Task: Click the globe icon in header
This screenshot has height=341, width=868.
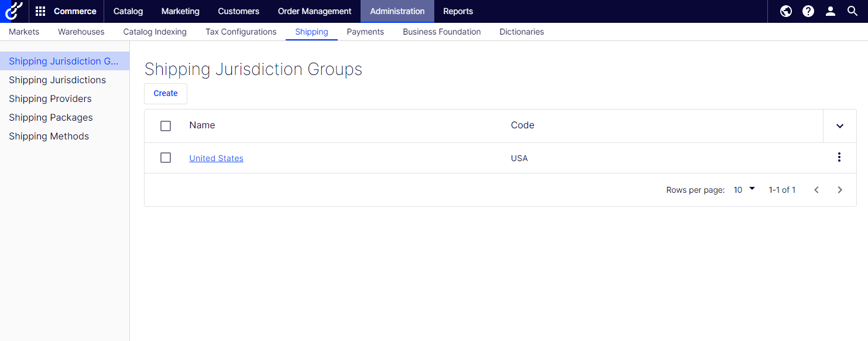Action: (x=786, y=11)
